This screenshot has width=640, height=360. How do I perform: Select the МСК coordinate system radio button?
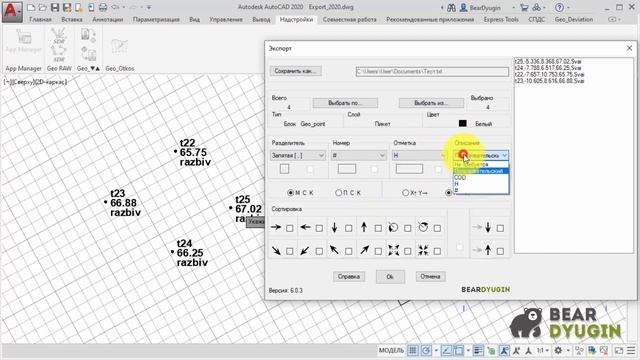coord(291,193)
